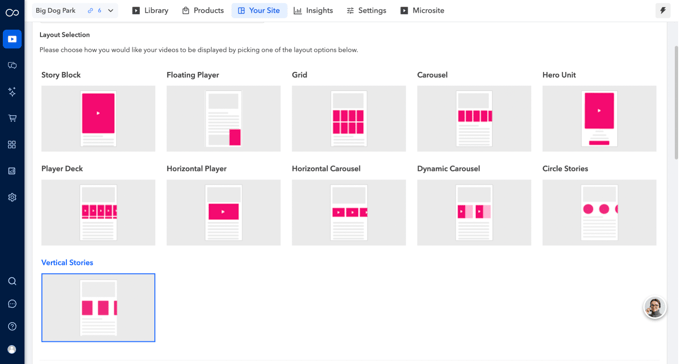Click the infinity logo in the sidebar
Screen dimensions: 688x364
12,13
